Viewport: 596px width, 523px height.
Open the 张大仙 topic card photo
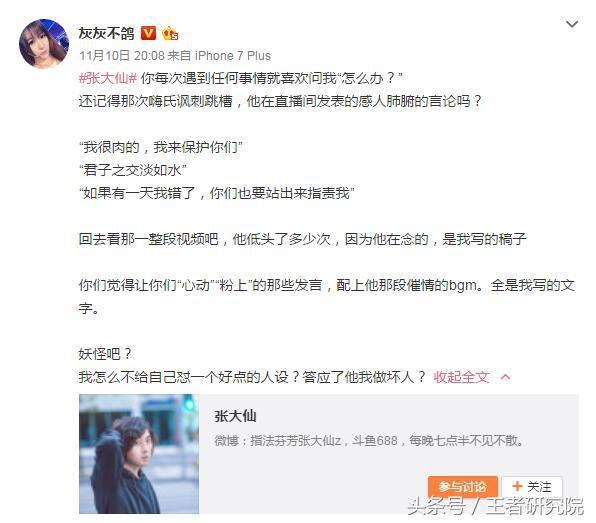point(139,454)
